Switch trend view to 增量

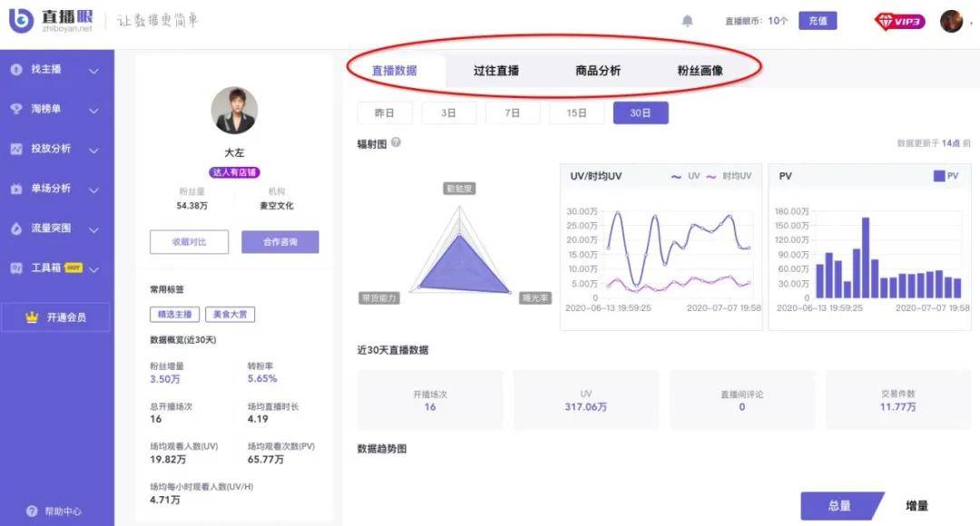tap(916, 506)
